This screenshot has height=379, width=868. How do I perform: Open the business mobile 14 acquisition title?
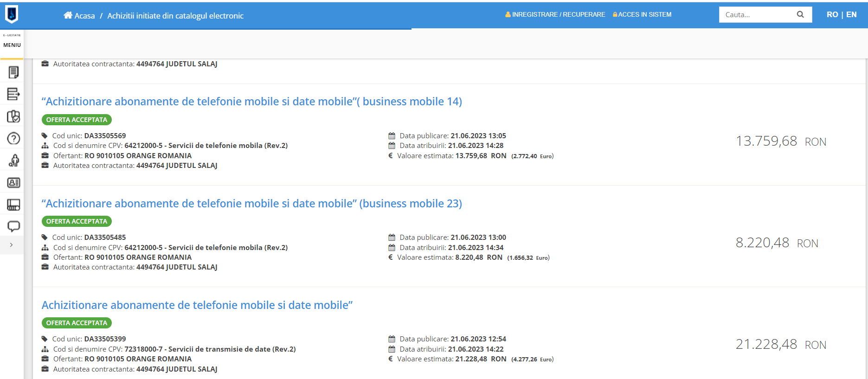[x=251, y=102]
